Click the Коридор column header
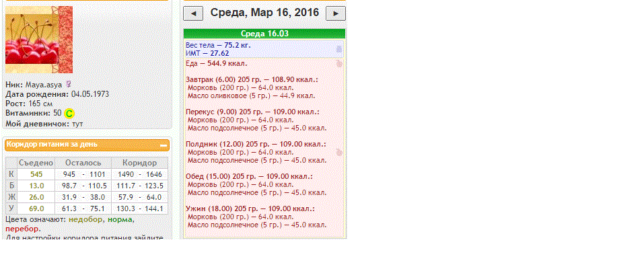The width and height of the screenshot is (644, 263). pyautogui.click(x=140, y=163)
